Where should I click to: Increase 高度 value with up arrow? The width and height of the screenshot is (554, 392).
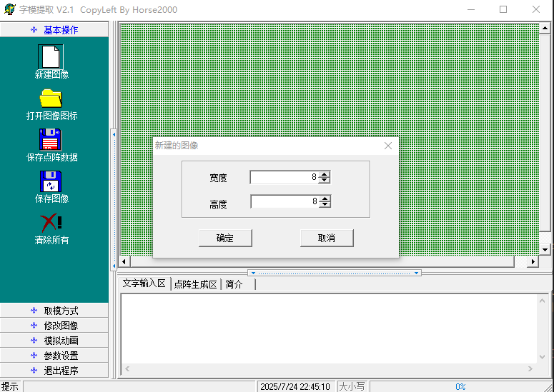click(x=325, y=198)
